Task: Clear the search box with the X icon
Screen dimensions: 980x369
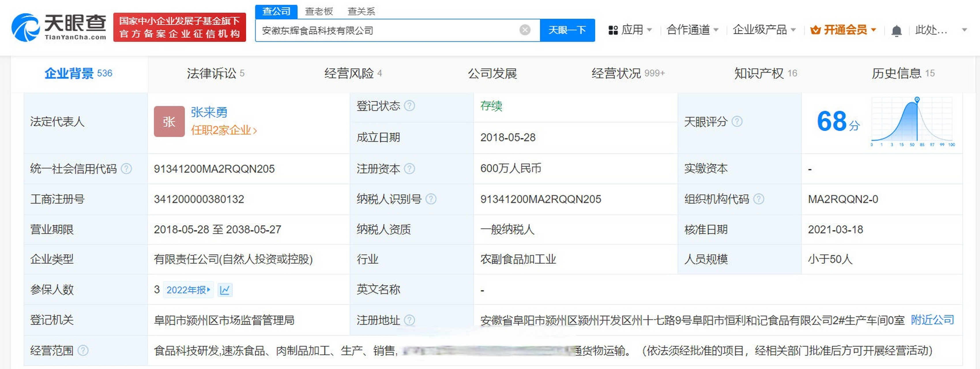Action: coord(525,30)
